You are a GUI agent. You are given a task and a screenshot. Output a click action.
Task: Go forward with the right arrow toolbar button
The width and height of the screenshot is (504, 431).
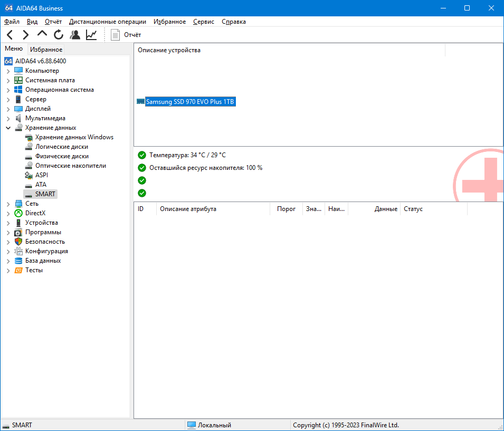(x=25, y=35)
